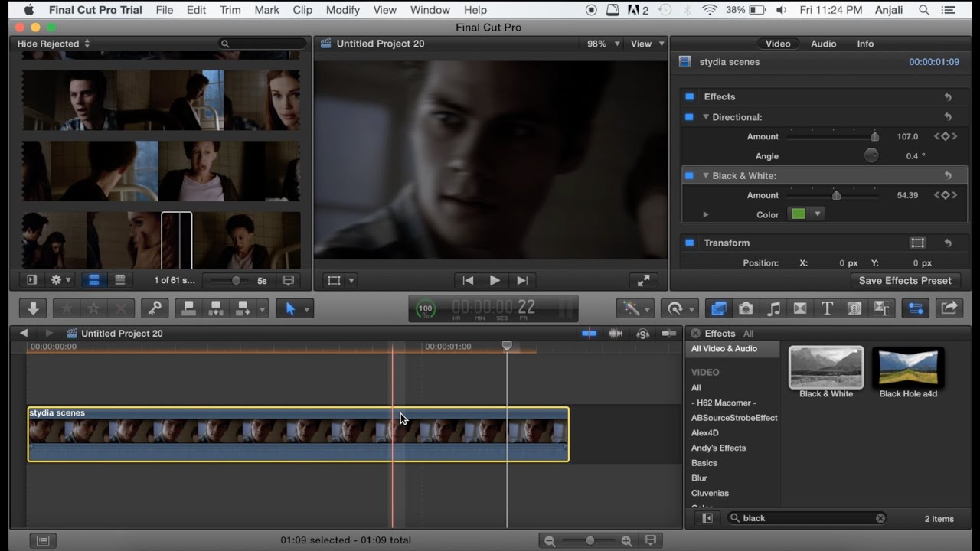Viewport: 980px width, 551px height.
Task: Clear the effects search field text
Action: point(880,518)
